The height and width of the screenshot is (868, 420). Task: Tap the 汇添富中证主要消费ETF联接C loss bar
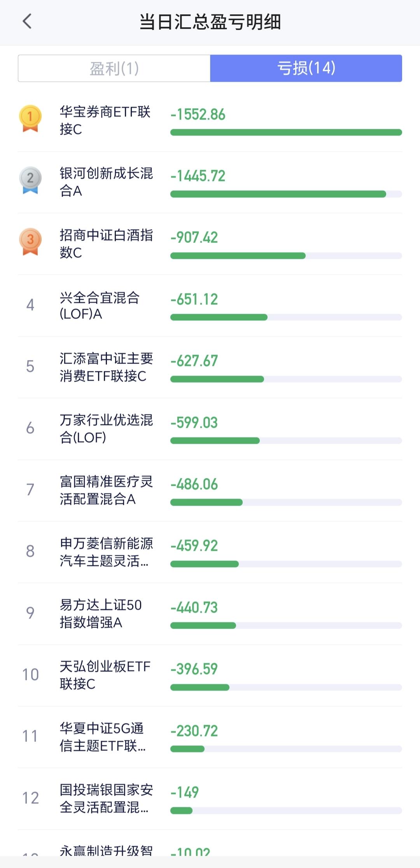[286, 379]
